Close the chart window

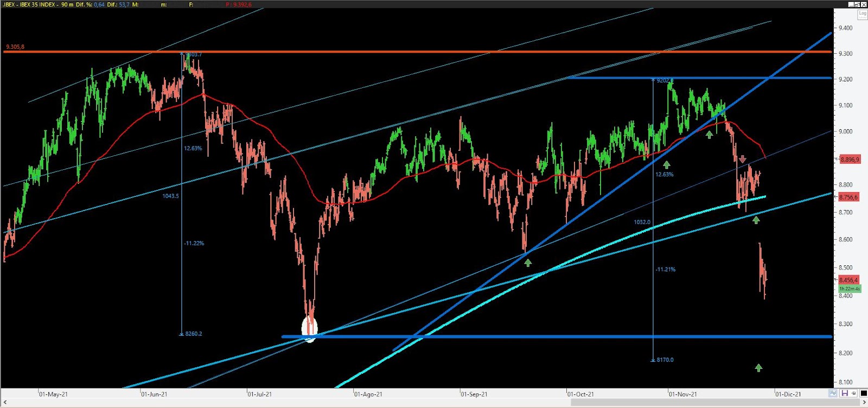click(864, 4)
